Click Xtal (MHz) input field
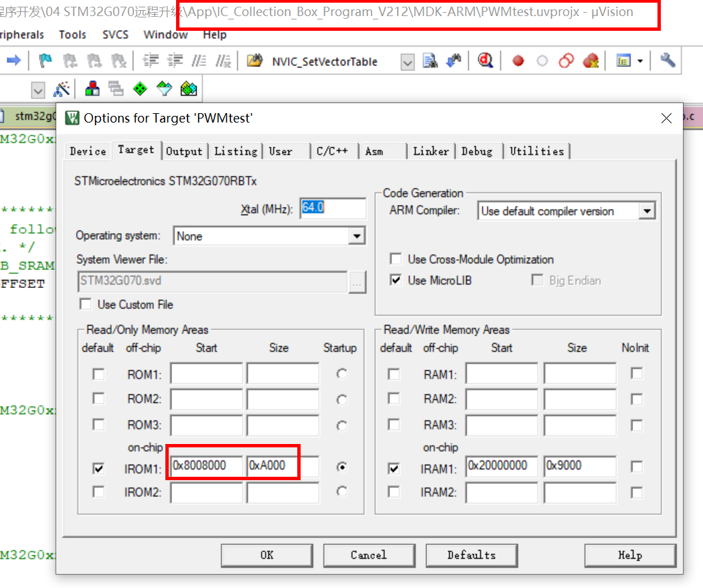This screenshot has height=588, width=703. 333,208
